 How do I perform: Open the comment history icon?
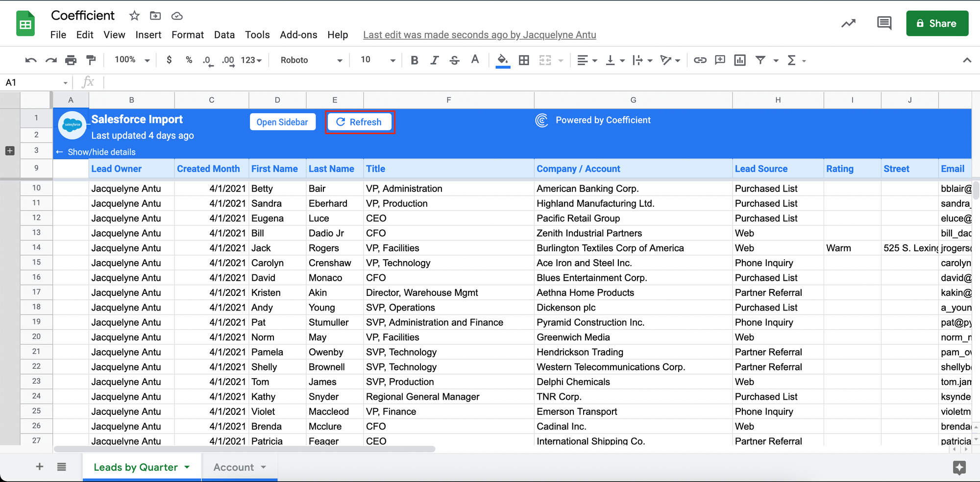884,23
